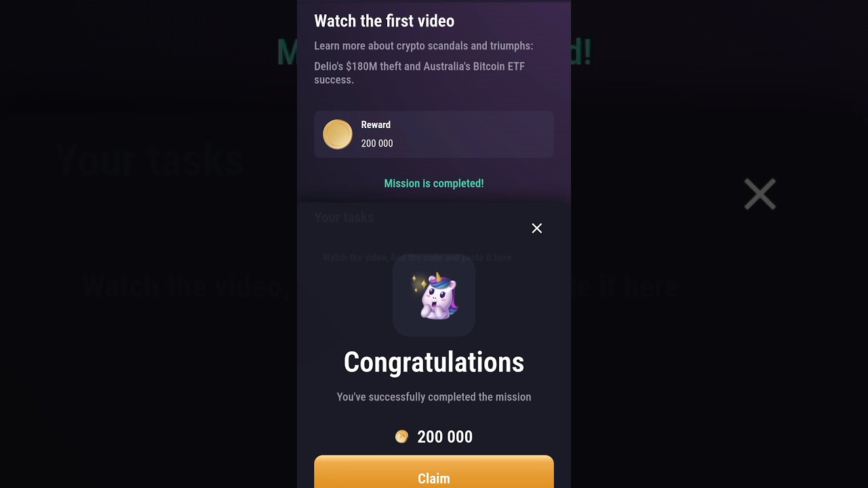
Task: Select the "Watch the first video" heading
Action: pos(384,21)
